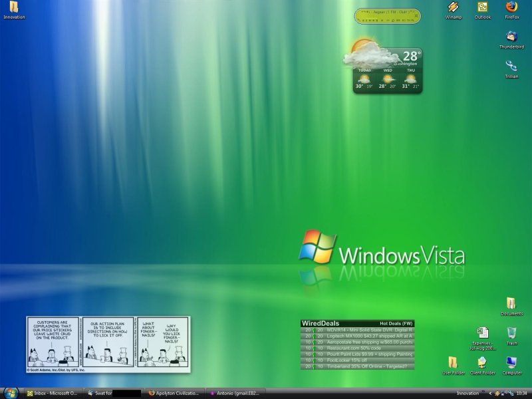Click the Wednesday forecast in weather widget
The image size is (532, 399).
coord(386,80)
